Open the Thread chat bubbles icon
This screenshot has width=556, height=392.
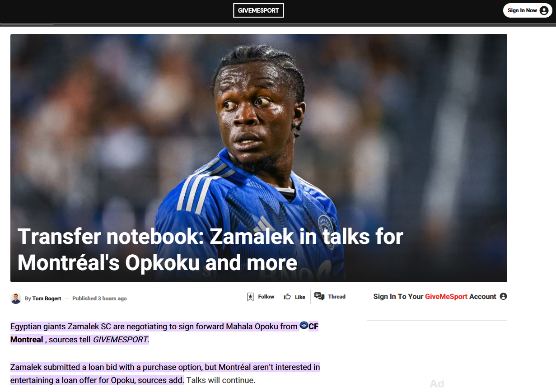click(x=319, y=296)
